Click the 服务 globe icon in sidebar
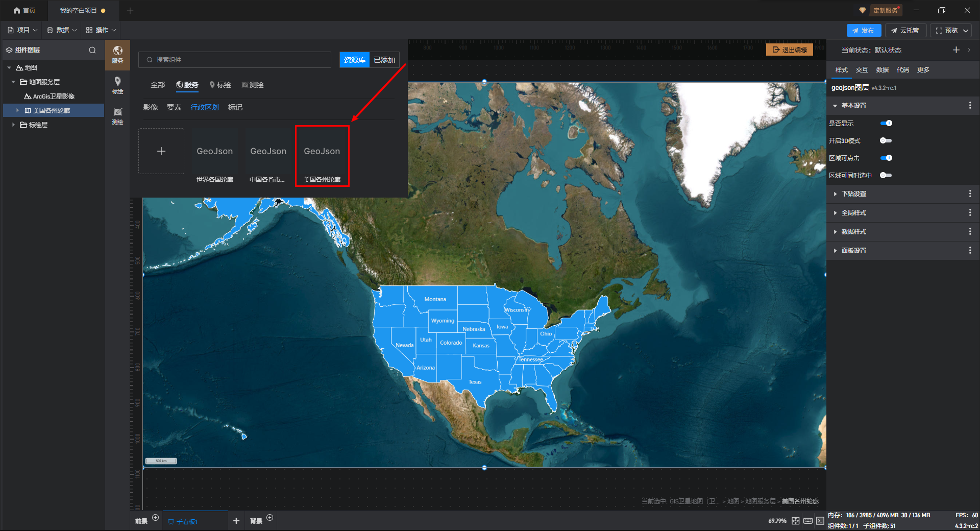Viewport: 980px width, 531px height. point(117,54)
